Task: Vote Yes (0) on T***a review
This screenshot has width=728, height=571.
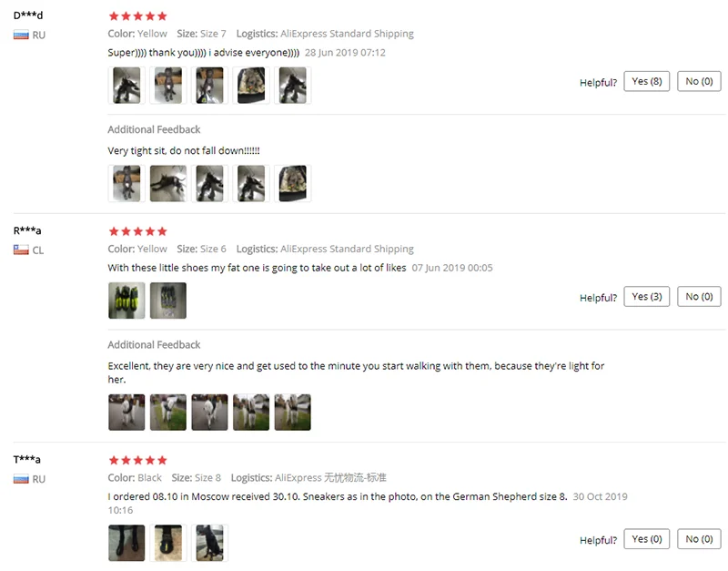Action: [x=646, y=539]
